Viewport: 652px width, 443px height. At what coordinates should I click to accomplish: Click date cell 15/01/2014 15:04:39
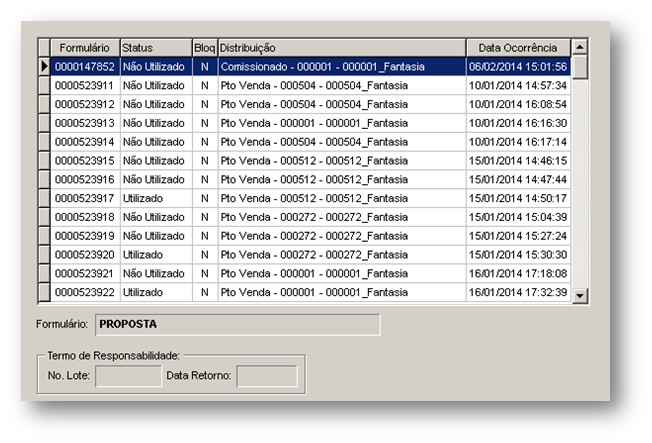(x=518, y=217)
